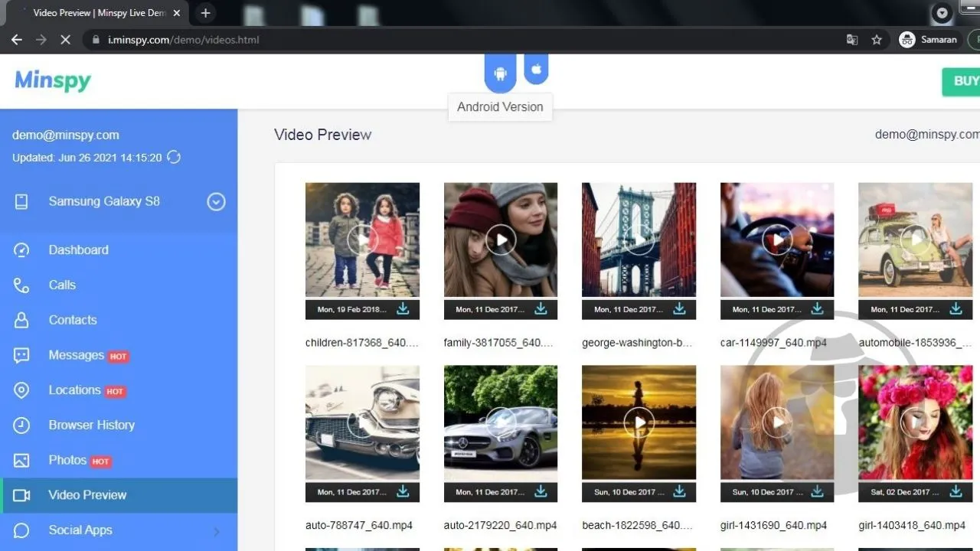This screenshot has height=551, width=980.
Task: Play the girl-1431690 video
Action: [x=777, y=422]
